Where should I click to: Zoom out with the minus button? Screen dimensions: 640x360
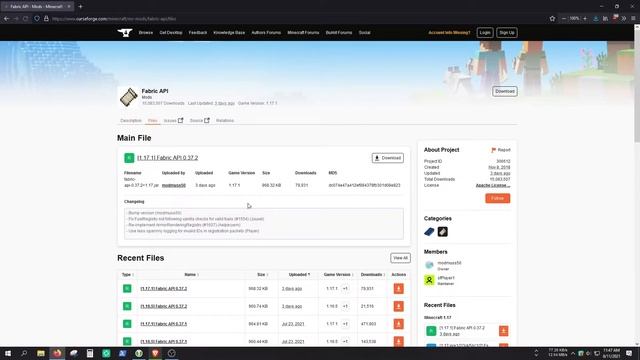(x=564, y=19)
